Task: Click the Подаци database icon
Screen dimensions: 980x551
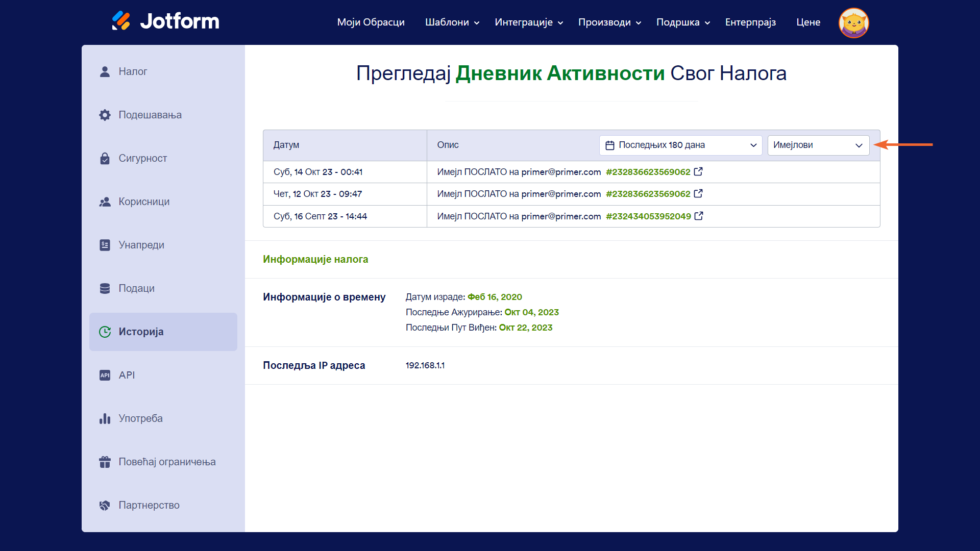Action: [105, 289]
